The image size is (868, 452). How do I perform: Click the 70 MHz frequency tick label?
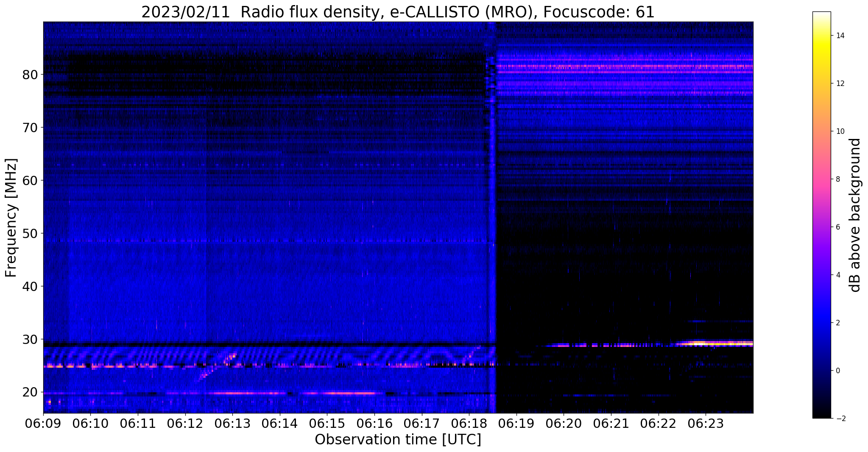pos(30,128)
